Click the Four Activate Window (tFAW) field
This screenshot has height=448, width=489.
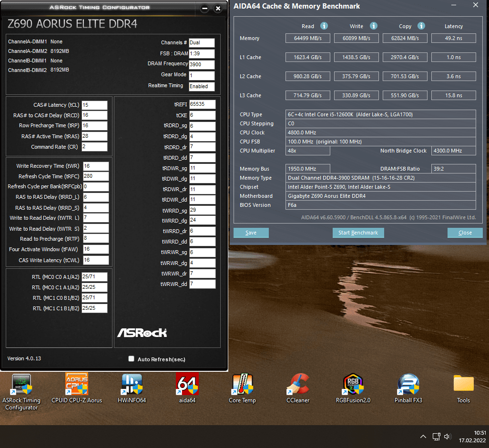[x=96, y=249]
